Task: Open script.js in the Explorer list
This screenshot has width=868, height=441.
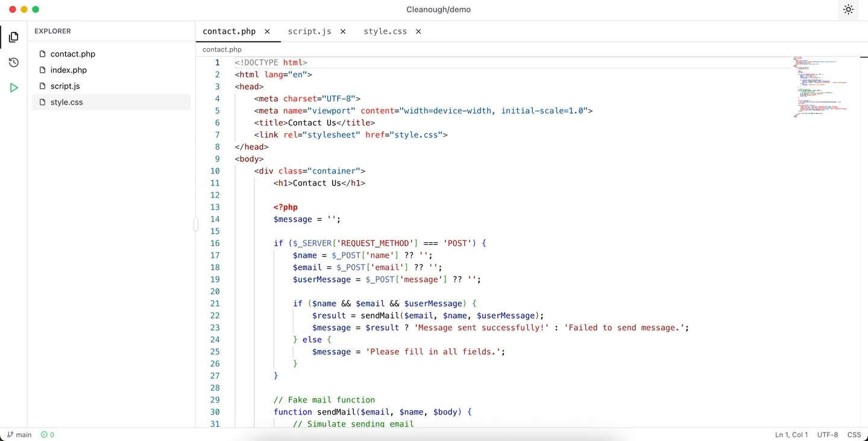Action: [111, 86]
